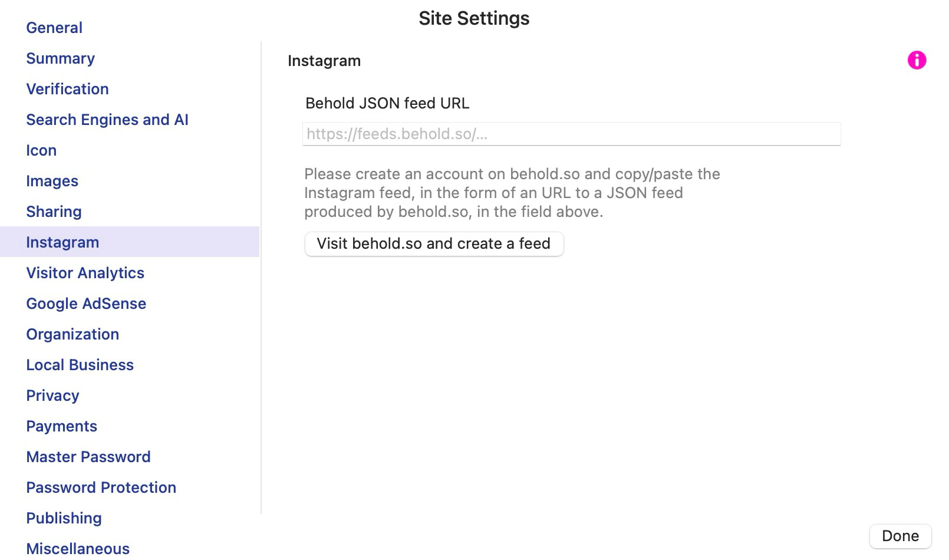Go to Google AdSense settings
This screenshot has height=560, width=949.
tap(86, 304)
